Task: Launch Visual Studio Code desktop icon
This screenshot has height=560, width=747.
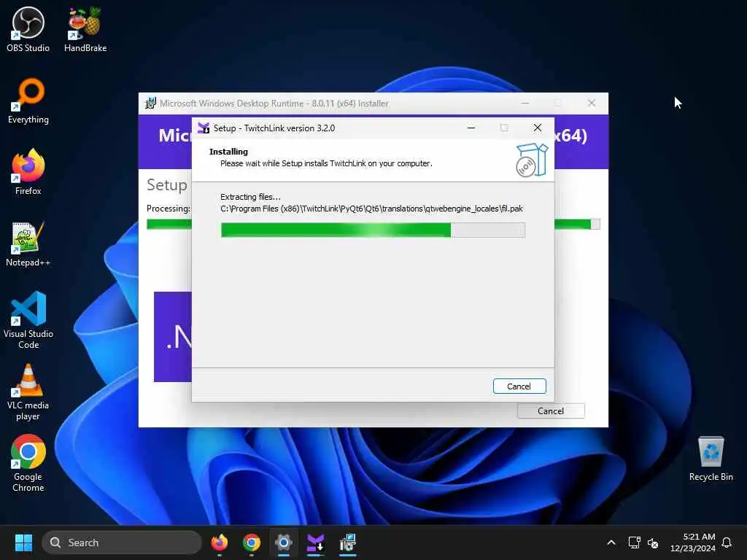Action: tap(28, 320)
